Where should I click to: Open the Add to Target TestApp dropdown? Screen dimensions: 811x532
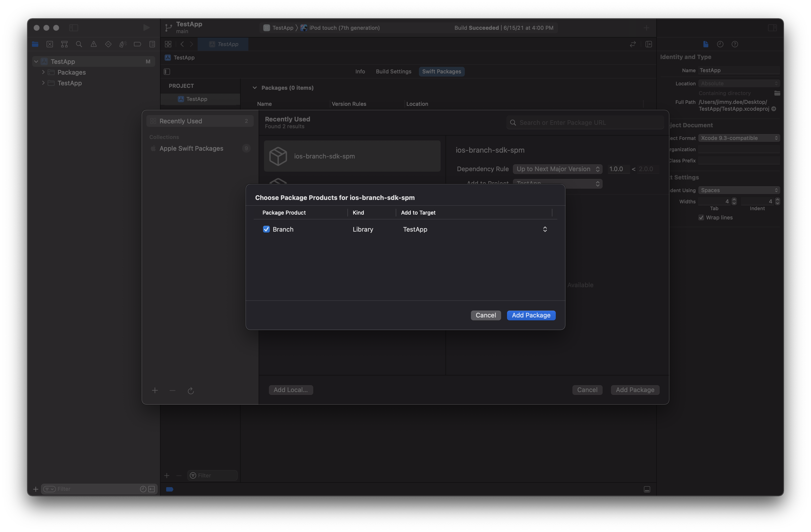(x=475, y=229)
